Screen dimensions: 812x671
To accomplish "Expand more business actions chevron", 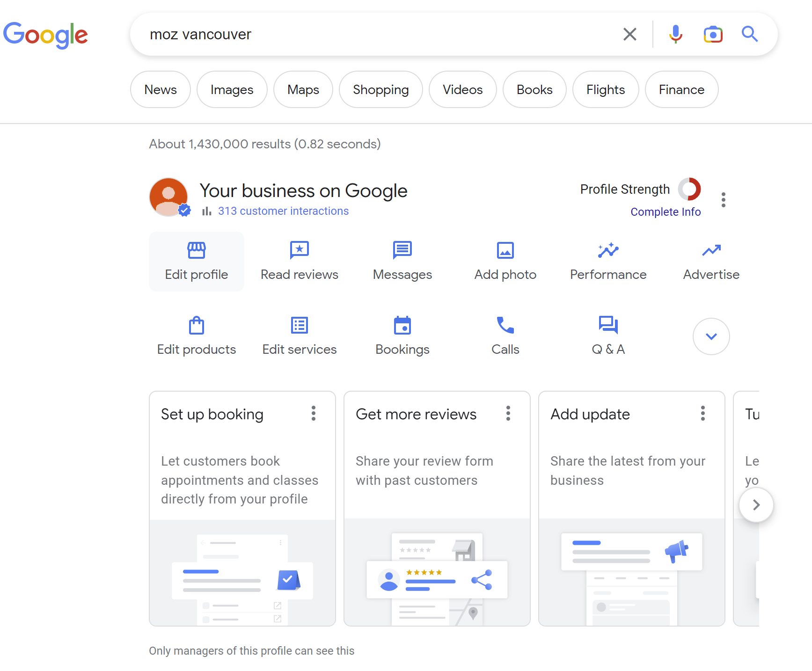I will point(711,336).
